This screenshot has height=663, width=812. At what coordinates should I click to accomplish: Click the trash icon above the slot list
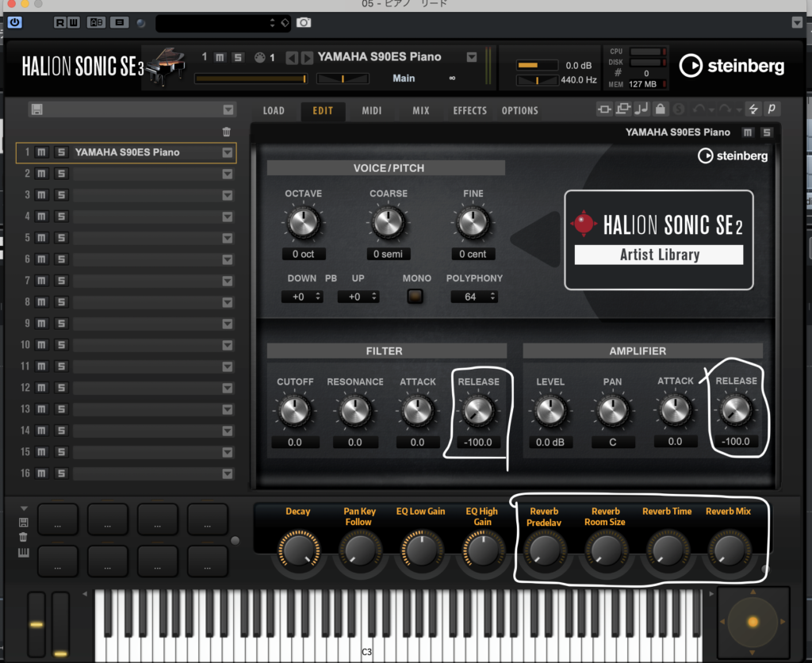click(227, 132)
